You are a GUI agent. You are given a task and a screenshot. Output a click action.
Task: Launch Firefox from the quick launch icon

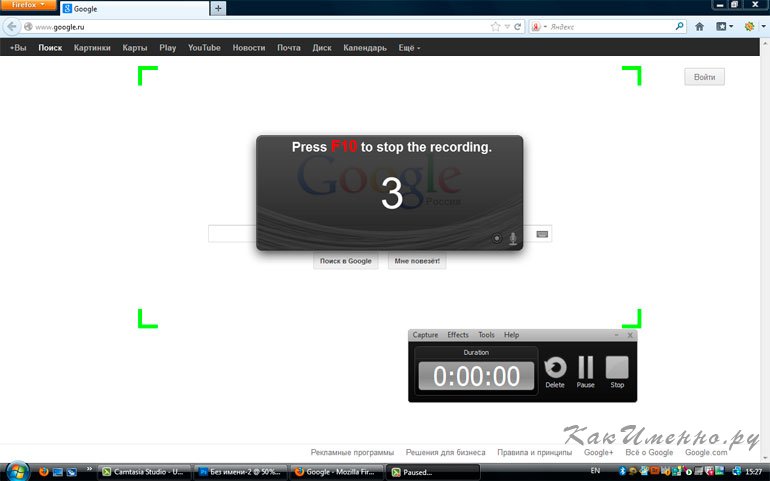pos(43,472)
